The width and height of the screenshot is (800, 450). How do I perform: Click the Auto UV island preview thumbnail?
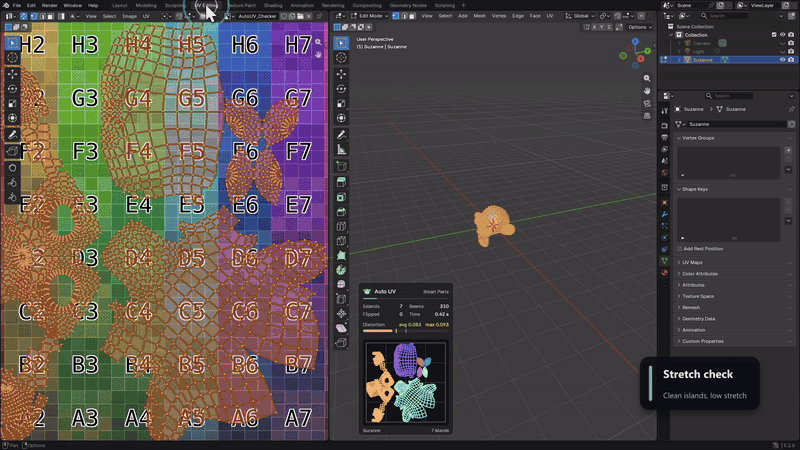point(406,383)
